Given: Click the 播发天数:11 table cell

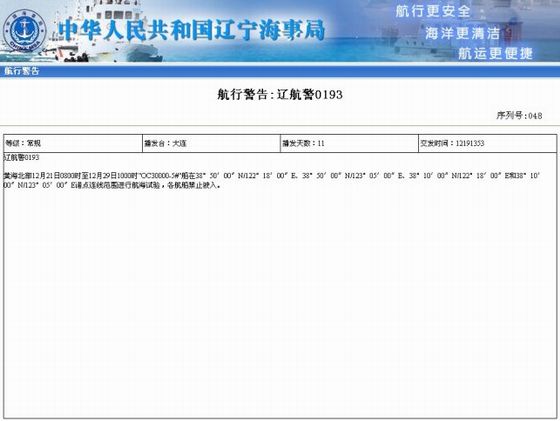Looking at the screenshot, I should point(349,143).
